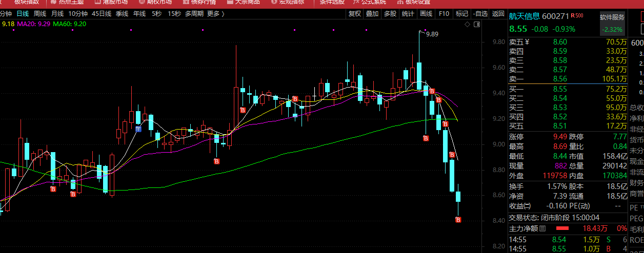Open the 软件服务 sector box

point(613,24)
